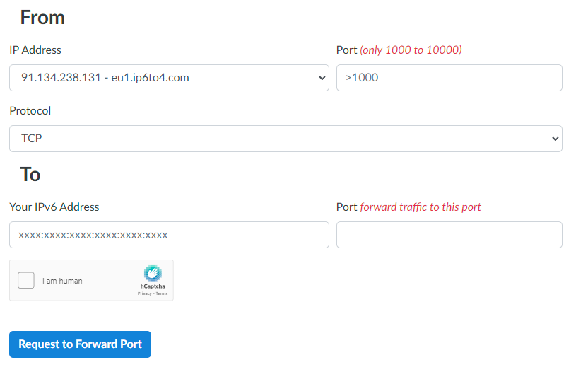Click the Protocol dropdown chevron arrow

point(555,139)
